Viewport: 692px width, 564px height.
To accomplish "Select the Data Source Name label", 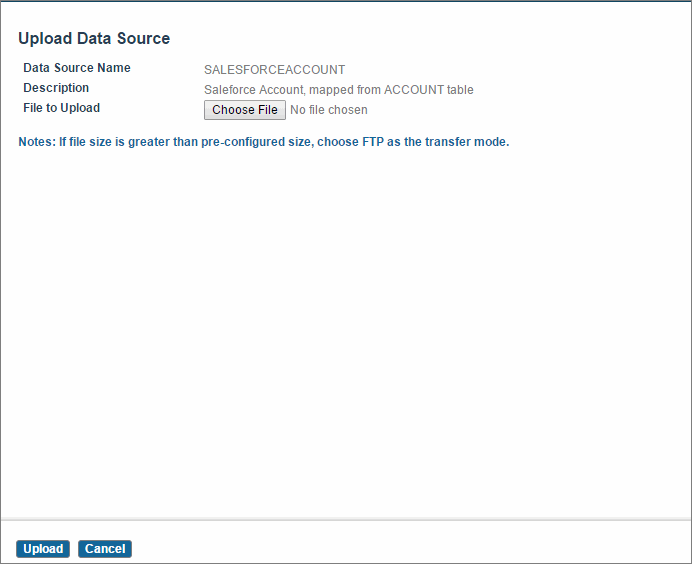I will tap(77, 68).
